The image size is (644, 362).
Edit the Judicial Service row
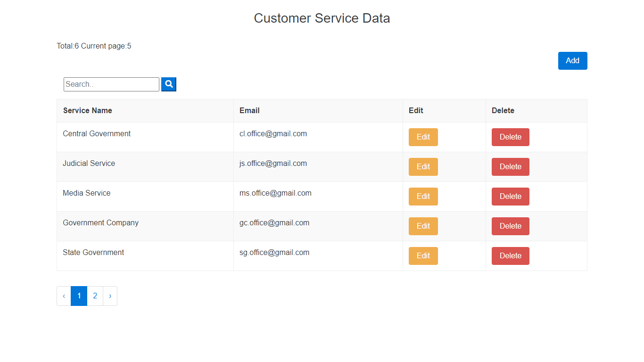click(423, 167)
